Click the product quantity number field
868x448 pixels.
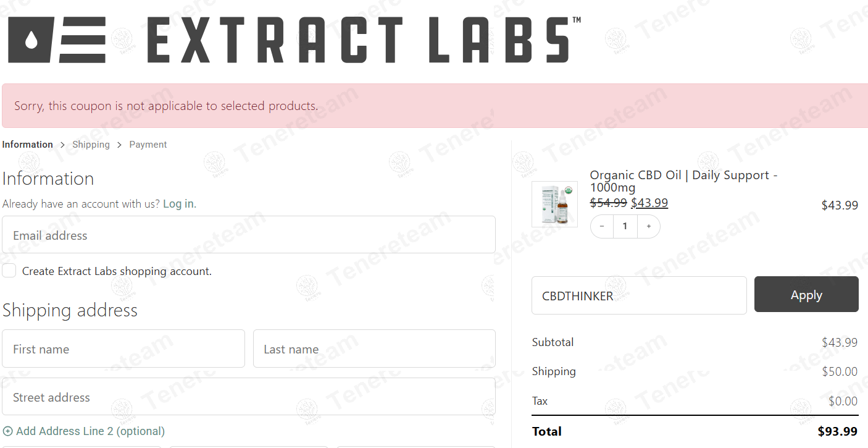625,227
